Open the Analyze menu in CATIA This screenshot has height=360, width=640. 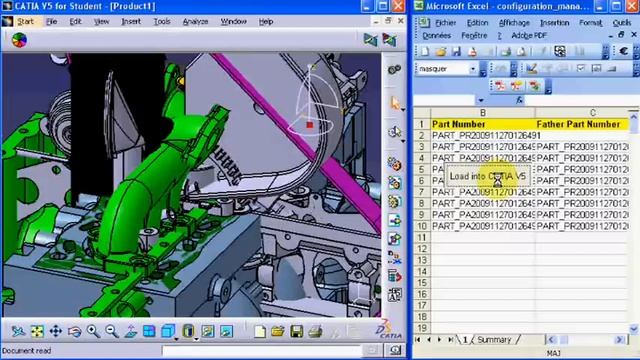click(195, 22)
